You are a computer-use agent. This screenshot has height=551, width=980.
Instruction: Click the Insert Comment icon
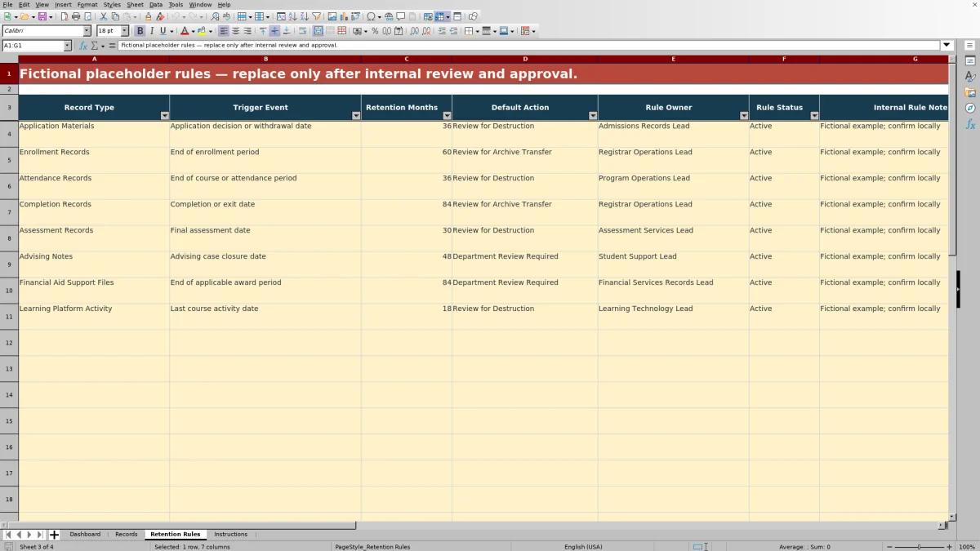(401, 16)
